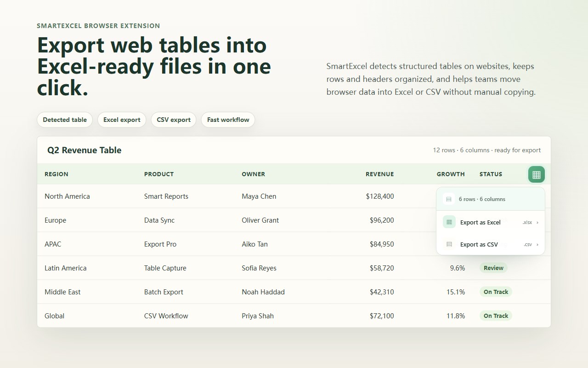Click the Review status badge for Latin America
This screenshot has width=588, height=368.
pyautogui.click(x=493, y=268)
